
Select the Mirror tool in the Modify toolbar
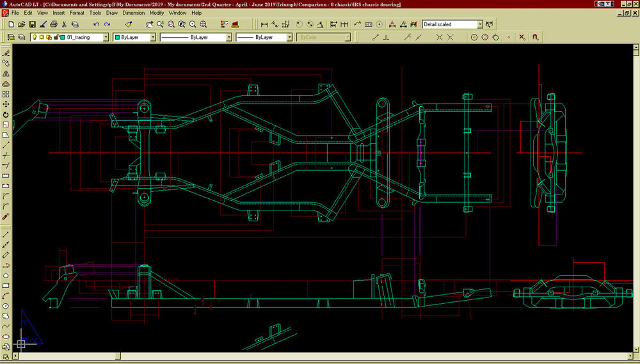6,74
